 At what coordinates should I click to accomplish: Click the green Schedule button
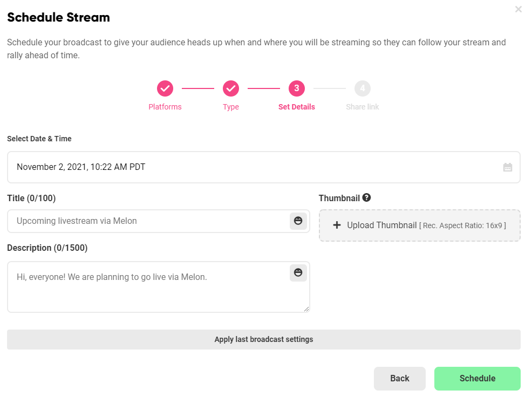tap(478, 378)
